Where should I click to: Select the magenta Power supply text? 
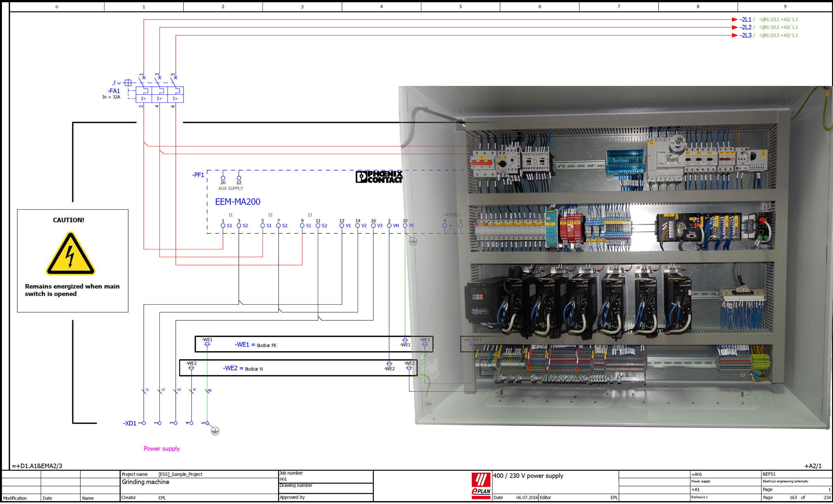(x=162, y=448)
